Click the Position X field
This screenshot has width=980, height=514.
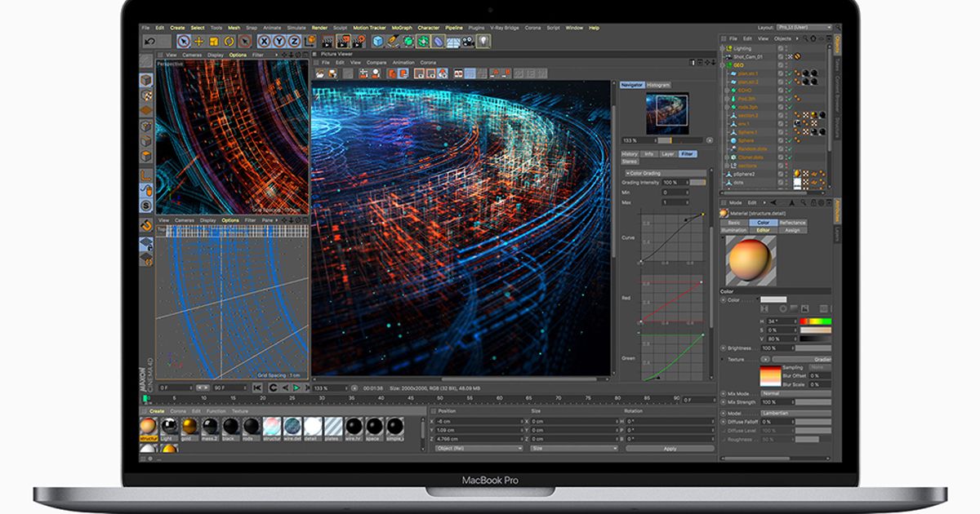click(479, 421)
